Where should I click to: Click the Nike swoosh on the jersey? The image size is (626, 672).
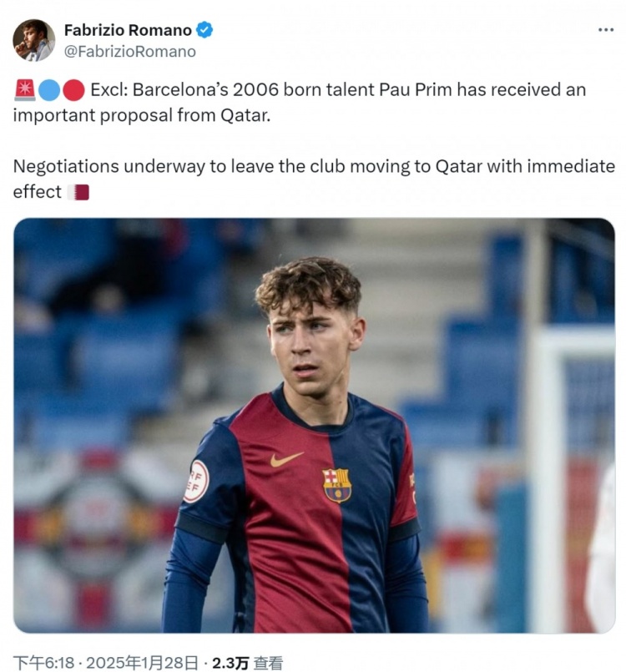point(286,459)
